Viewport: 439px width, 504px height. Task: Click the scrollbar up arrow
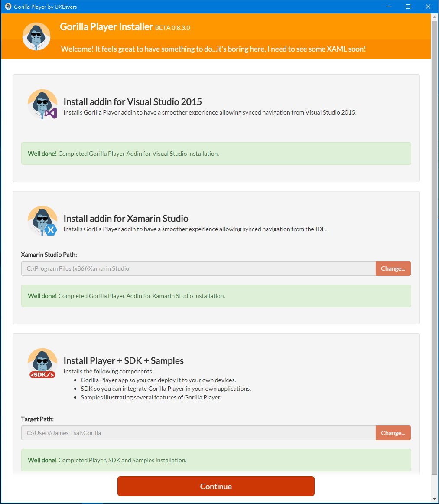pyautogui.click(x=434, y=16)
